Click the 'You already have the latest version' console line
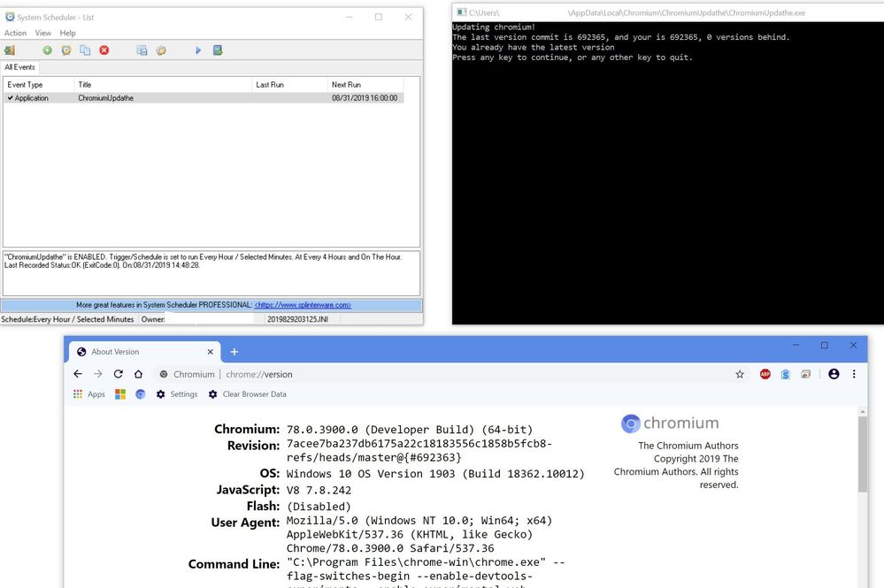Viewport: 884px width, 588px height. coord(534,48)
